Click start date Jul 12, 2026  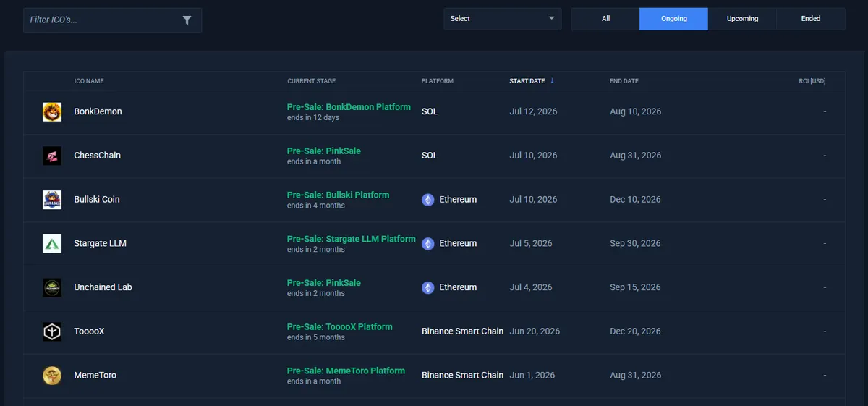pyautogui.click(x=533, y=111)
